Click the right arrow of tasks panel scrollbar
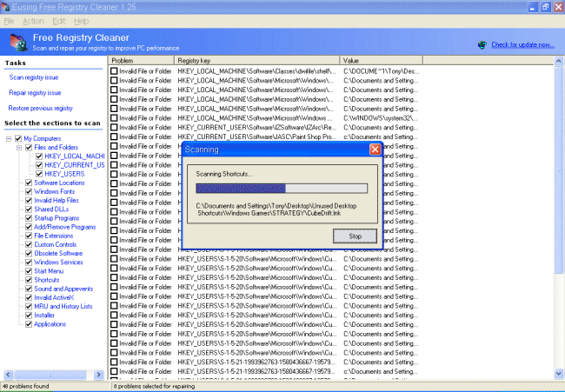565x392 pixels. [98, 375]
